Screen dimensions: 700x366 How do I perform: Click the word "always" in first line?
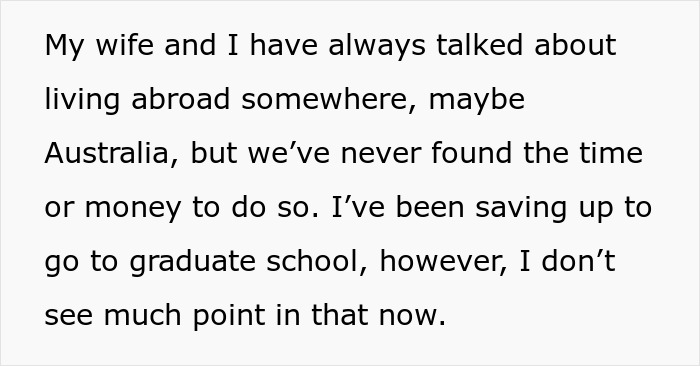(377, 45)
